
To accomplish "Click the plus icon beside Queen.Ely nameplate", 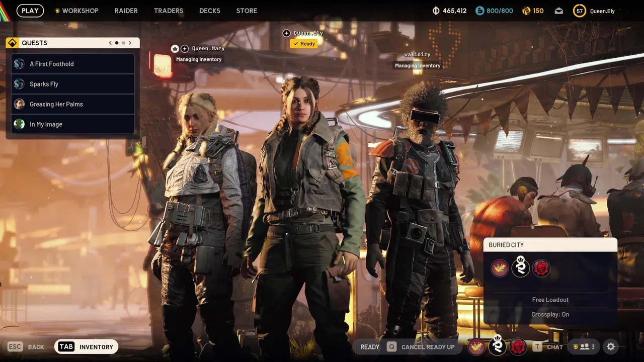I will 286,33.
